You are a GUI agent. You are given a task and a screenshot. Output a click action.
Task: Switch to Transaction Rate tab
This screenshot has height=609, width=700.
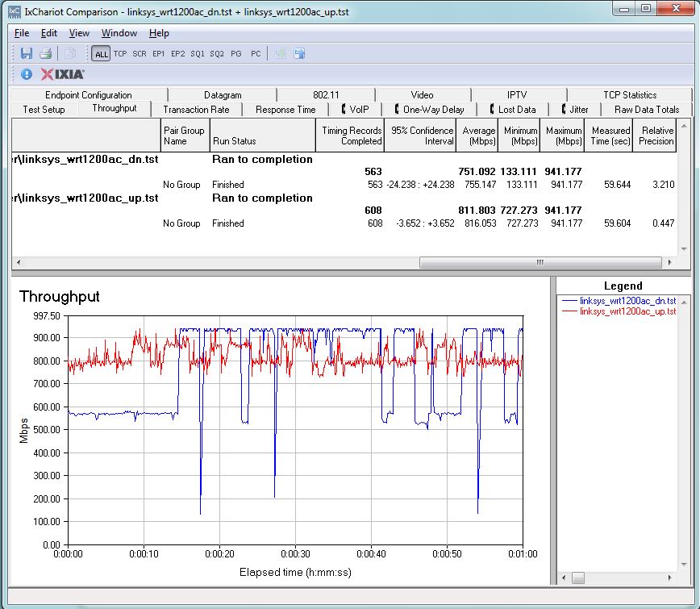(196, 110)
